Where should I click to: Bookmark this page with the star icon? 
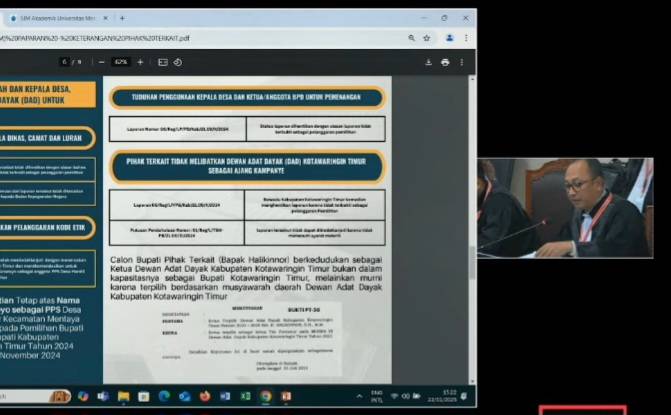(427, 38)
